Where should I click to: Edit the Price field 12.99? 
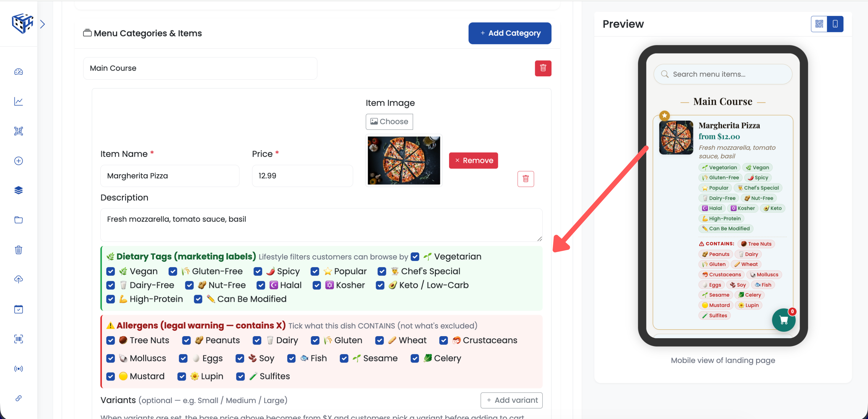pos(302,176)
